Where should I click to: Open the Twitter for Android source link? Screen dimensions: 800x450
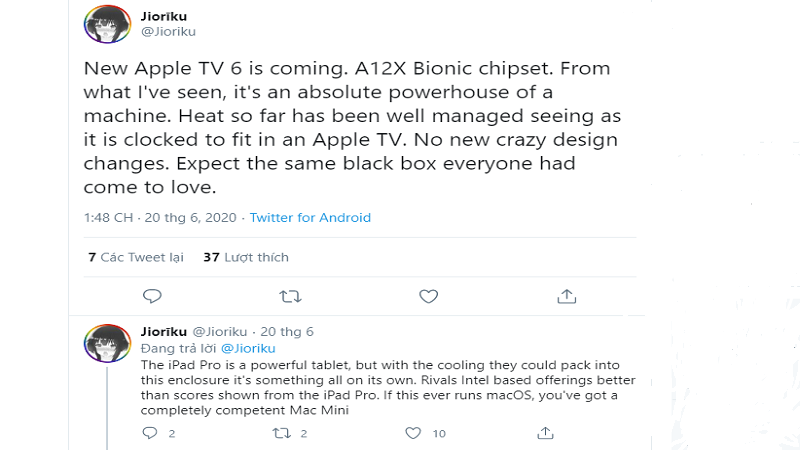310,218
